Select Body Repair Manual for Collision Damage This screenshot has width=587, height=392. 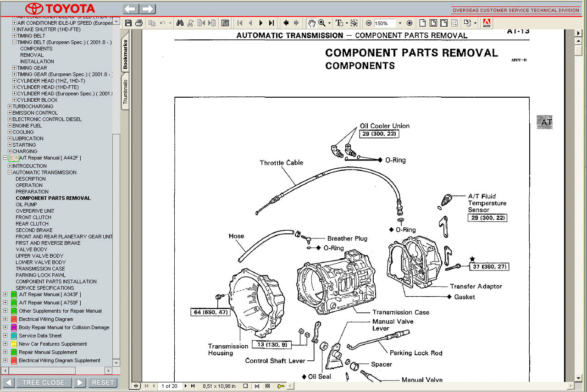(64, 327)
